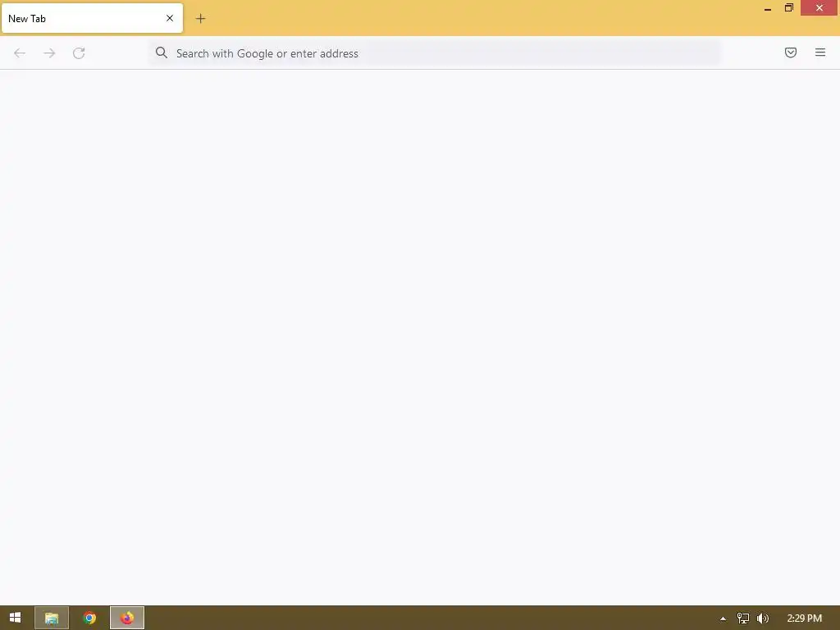Open the Firefox hamburger menu
This screenshot has width=840, height=630.
tap(820, 52)
